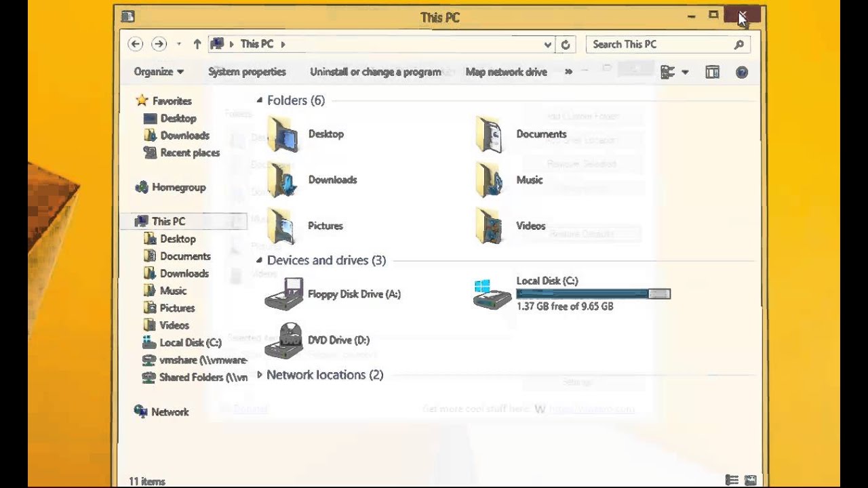Go up one folder level

tap(197, 44)
